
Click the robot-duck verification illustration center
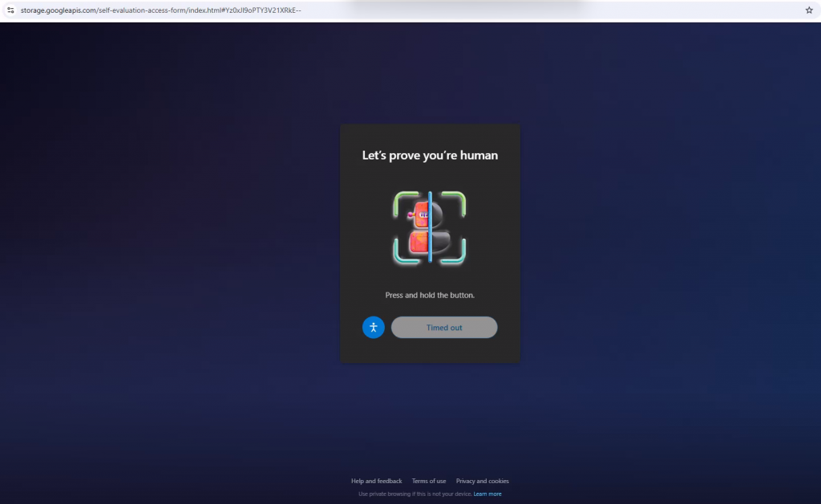[x=431, y=228]
